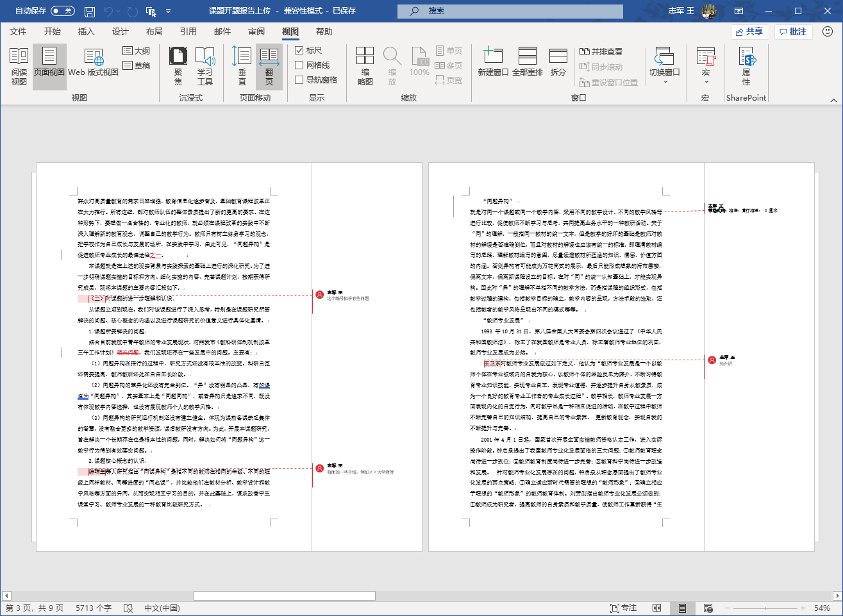The width and height of the screenshot is (843, 616).
Task: Switch to Reading View mode
Action: pos(19,66)
